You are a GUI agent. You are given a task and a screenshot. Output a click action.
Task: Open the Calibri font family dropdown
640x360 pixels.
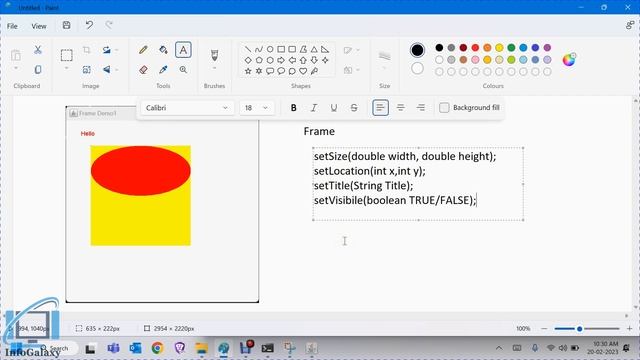pos(187,108)
